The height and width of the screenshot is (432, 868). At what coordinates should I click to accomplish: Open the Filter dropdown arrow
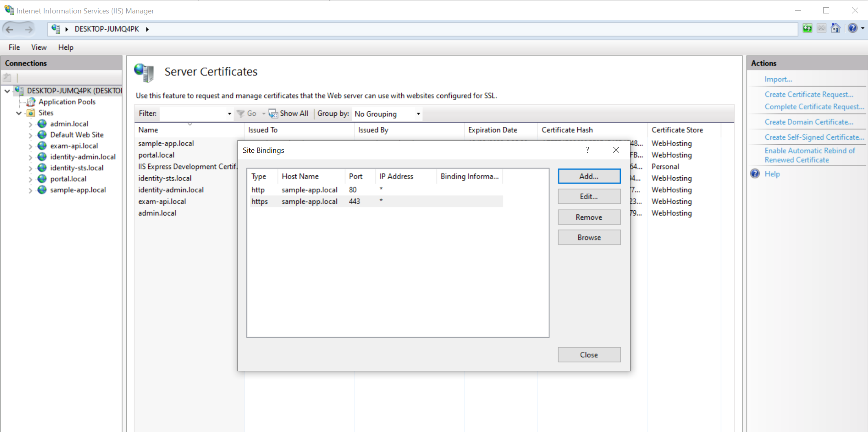click(229, 114)
